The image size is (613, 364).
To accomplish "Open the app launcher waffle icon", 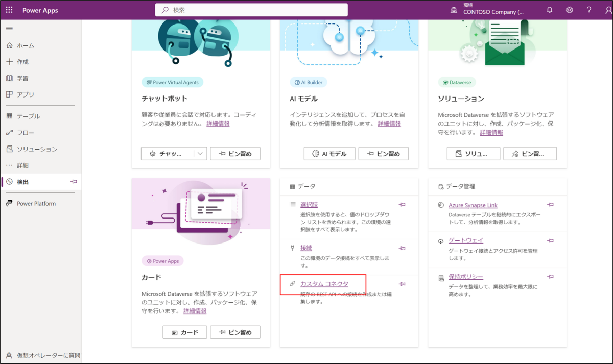I will (x=9, y=10).
